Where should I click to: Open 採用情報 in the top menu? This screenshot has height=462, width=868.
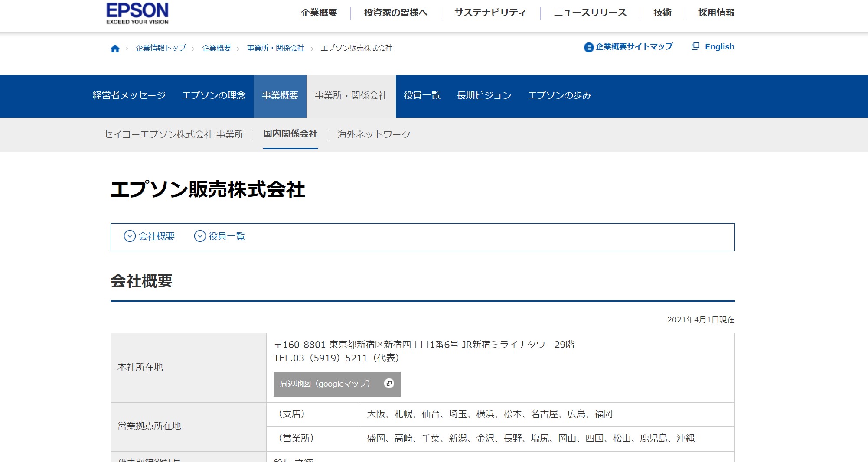pyautogui.click(x=716, y=13)
